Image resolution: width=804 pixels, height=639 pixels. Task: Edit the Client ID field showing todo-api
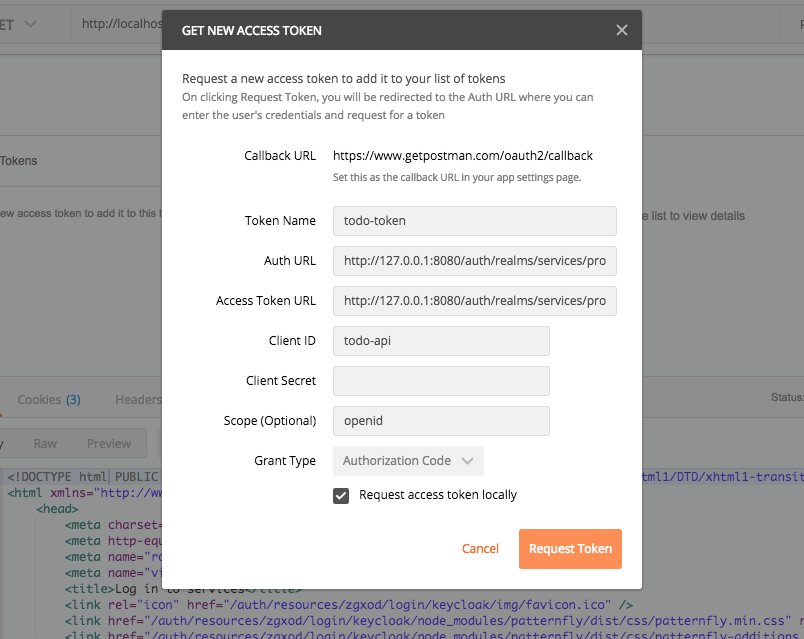click(440, 341)
